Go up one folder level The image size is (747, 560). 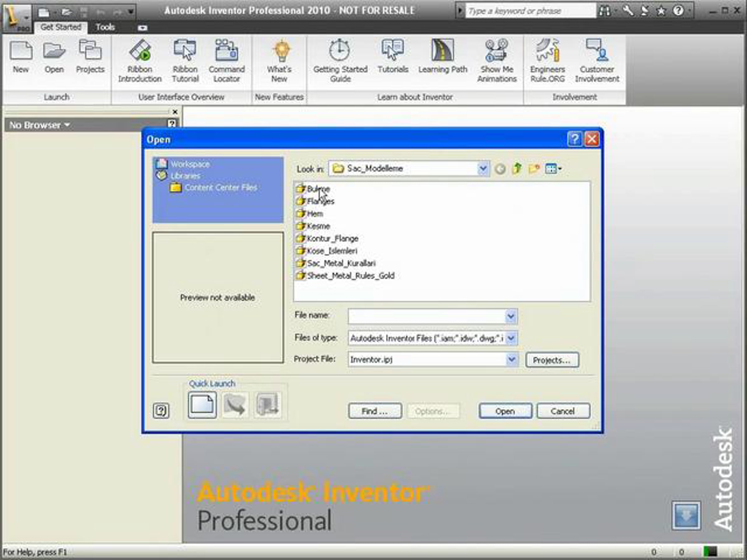(x=517, y=168)
